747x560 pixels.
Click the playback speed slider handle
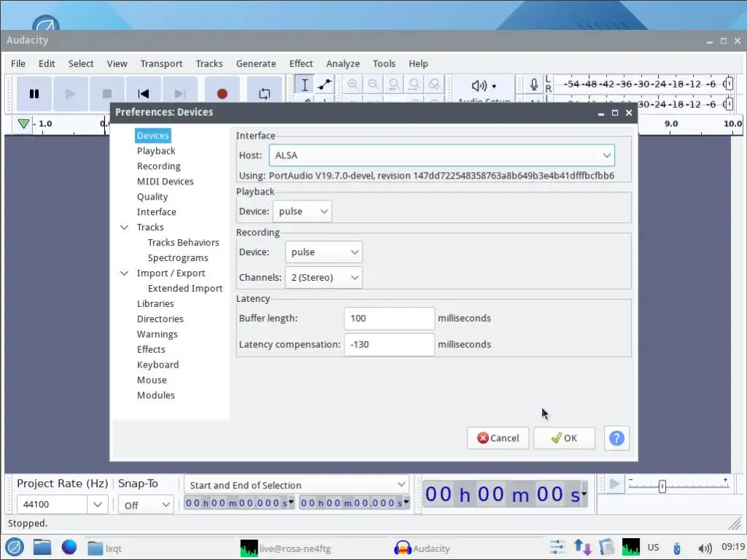pos(662,486)
